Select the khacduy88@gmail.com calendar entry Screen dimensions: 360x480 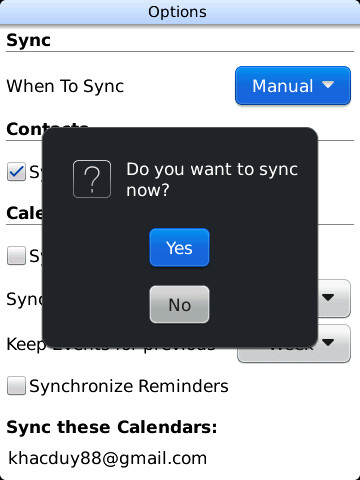[x=107, y=458]
